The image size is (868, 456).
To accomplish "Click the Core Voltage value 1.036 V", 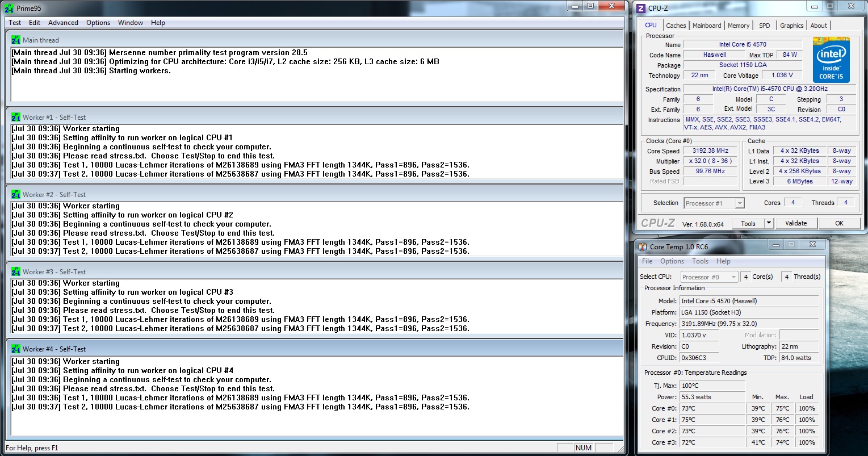I will tap(782, 75).
